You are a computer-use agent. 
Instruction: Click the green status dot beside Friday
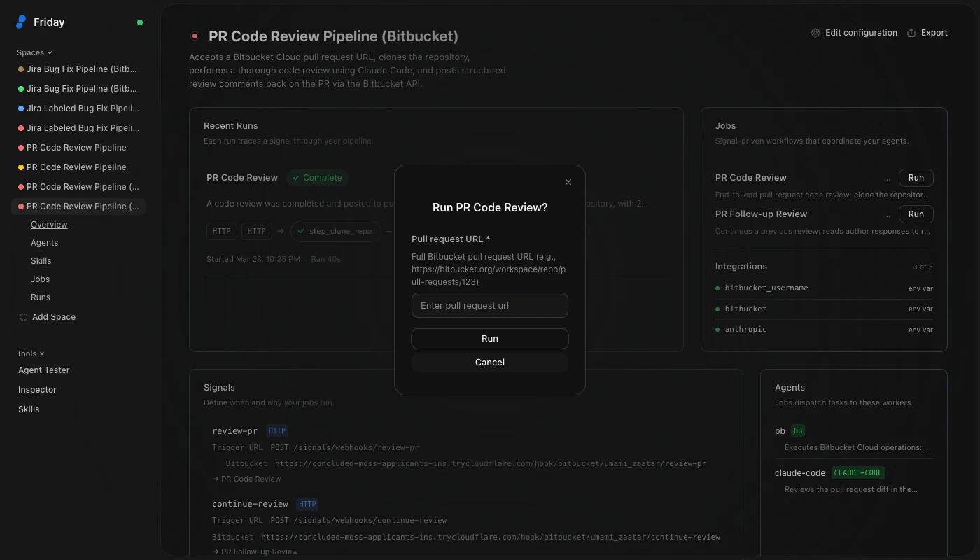[x=140, y=22]
